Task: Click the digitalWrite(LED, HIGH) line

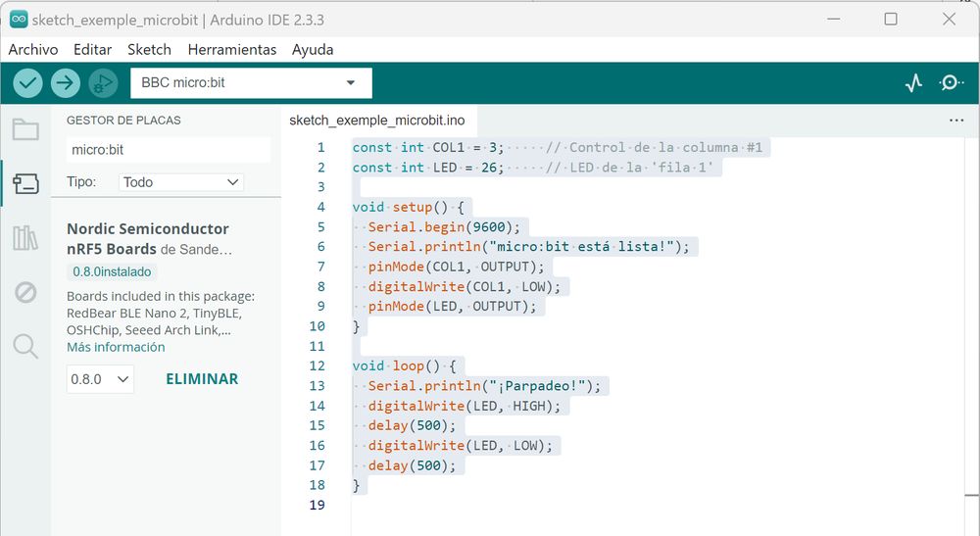Action: click(465, 406)
